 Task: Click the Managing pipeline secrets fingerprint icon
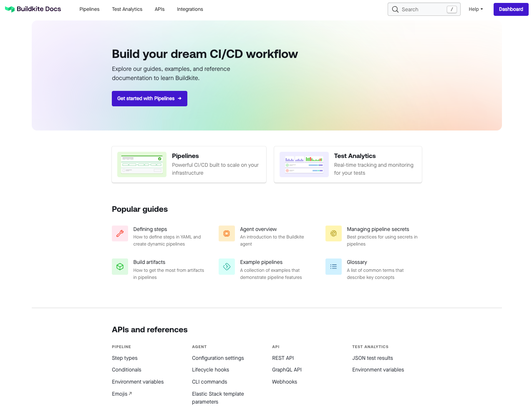[x=333, y=233]
